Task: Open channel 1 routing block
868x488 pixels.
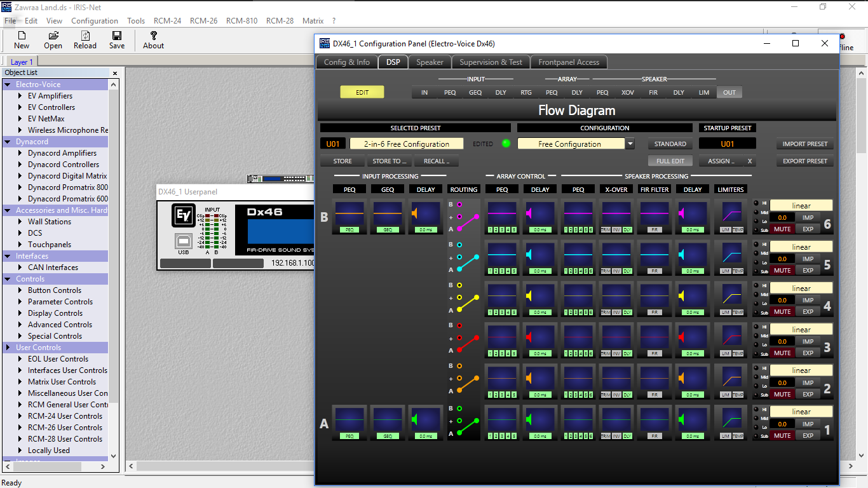Action: coord(464,423)
